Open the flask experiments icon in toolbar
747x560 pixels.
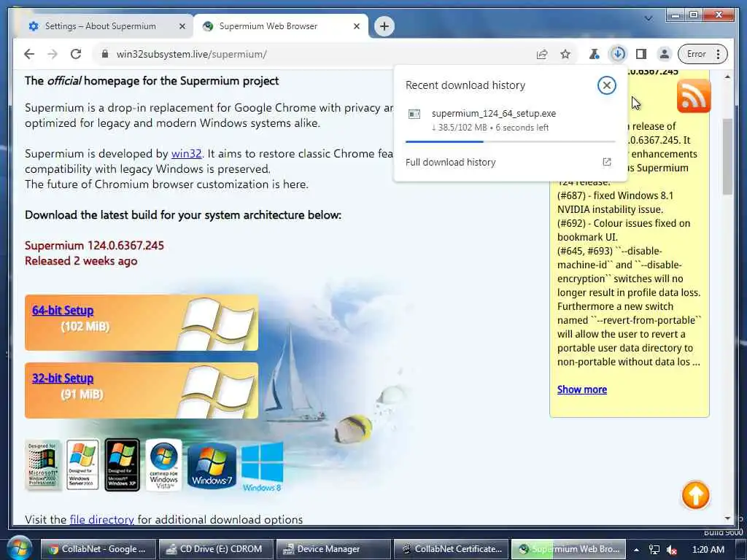point(594,54)
